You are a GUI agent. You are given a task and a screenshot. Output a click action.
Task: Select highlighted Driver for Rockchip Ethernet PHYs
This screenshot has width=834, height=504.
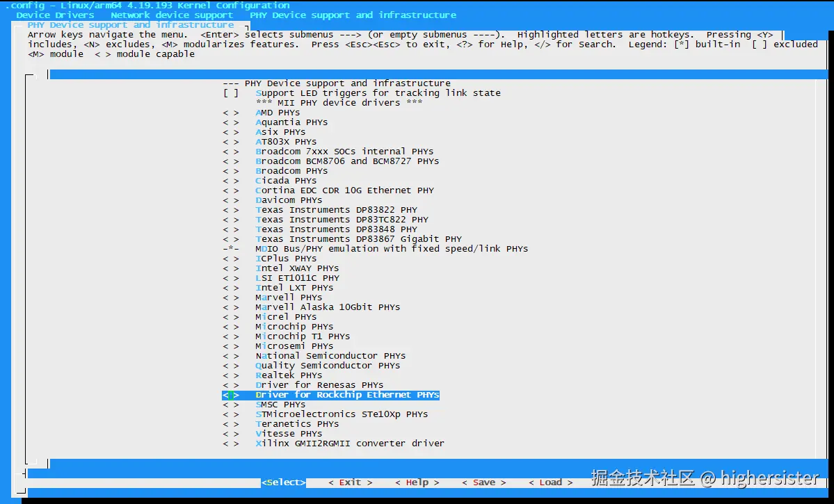point(331,395)
